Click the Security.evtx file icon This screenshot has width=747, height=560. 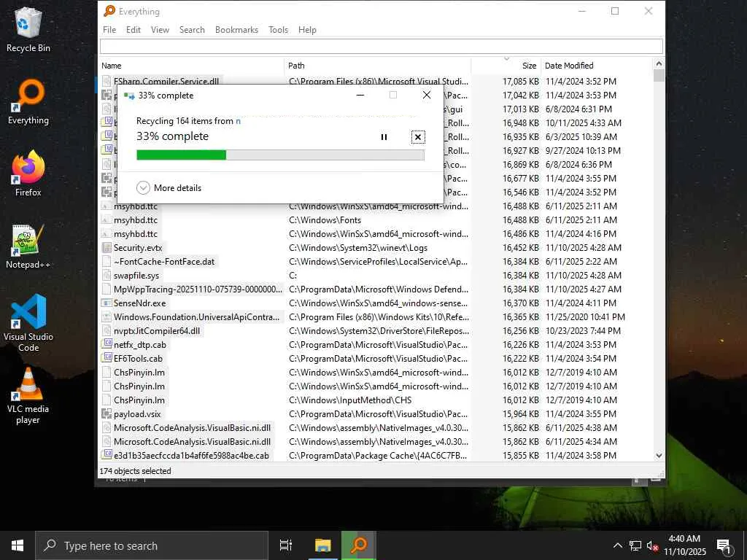(107, 248)
